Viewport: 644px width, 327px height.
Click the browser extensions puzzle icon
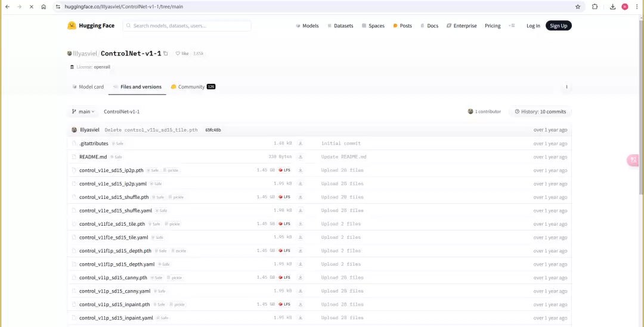595,7
